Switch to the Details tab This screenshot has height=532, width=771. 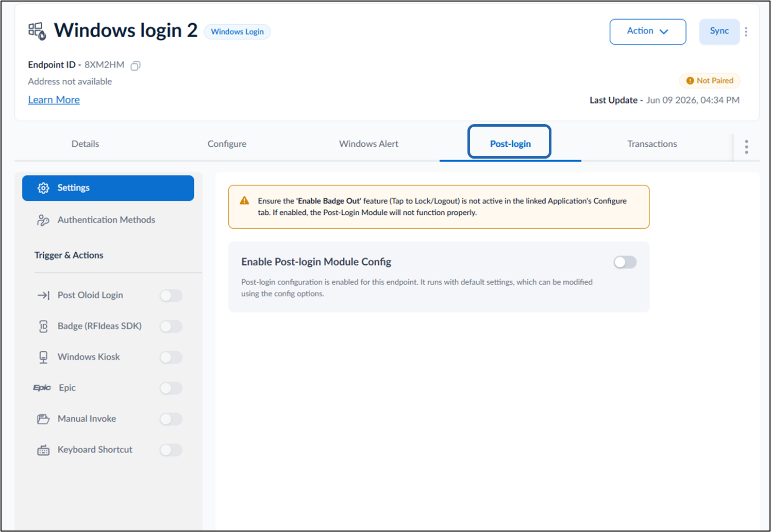tap(85, 144)
